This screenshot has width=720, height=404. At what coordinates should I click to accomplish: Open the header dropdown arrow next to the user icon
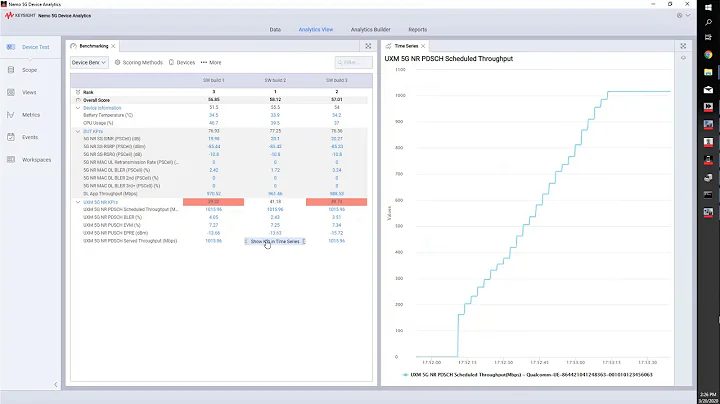pos(688,15)
